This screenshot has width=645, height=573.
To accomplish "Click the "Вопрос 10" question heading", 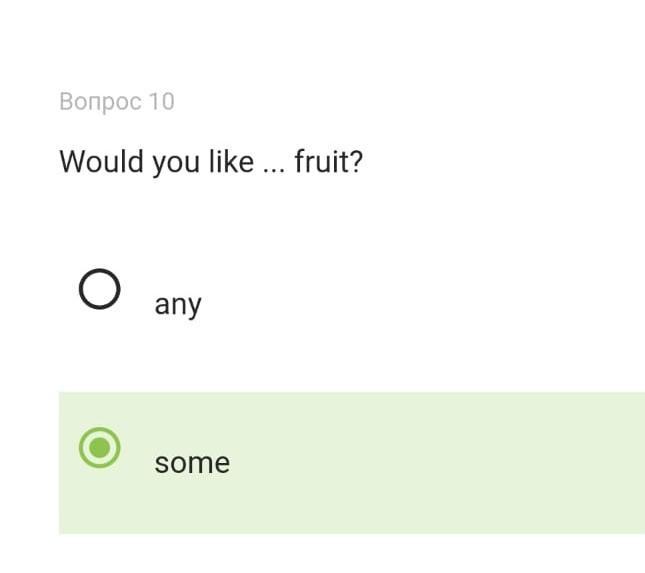I will pyautogui.click(x=116, y=101).
